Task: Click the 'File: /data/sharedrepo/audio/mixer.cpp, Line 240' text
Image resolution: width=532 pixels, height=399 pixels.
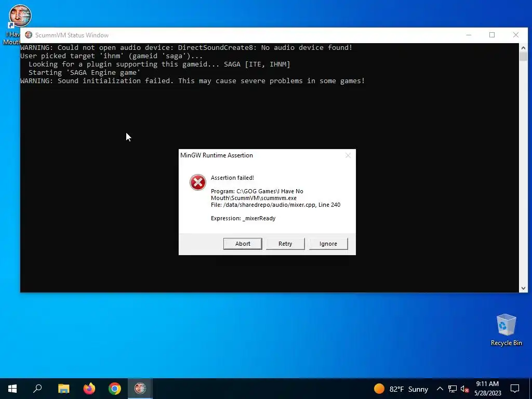Action: click(x=275, y=205)
